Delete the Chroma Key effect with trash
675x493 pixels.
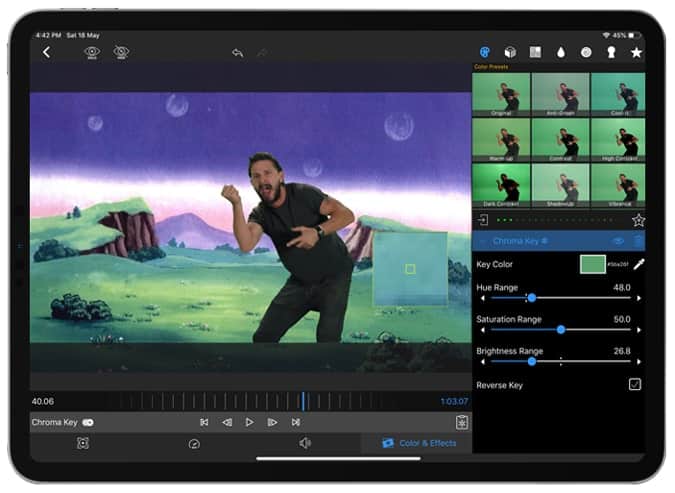pyautogui.click(x=638, y=241)
